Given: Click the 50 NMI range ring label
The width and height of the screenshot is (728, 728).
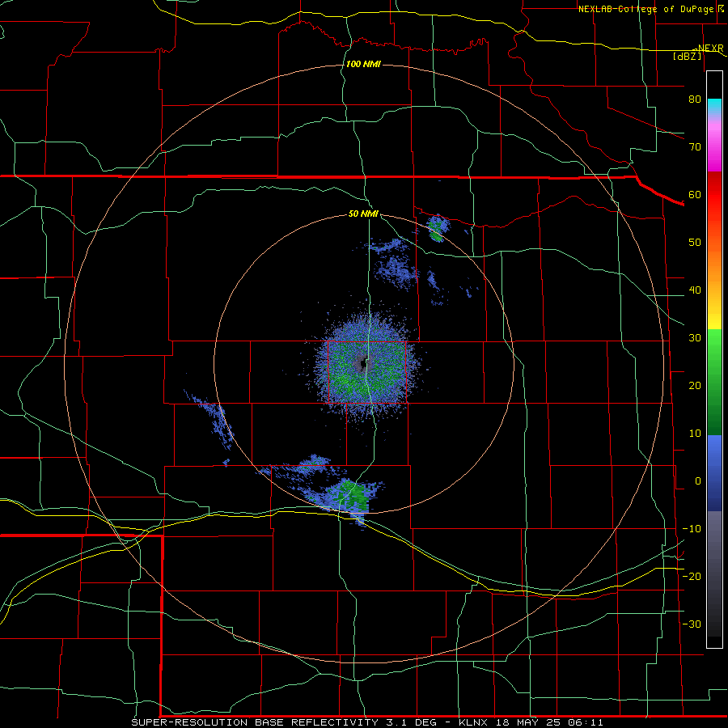Looking at the screenshot, I should 363,214.
